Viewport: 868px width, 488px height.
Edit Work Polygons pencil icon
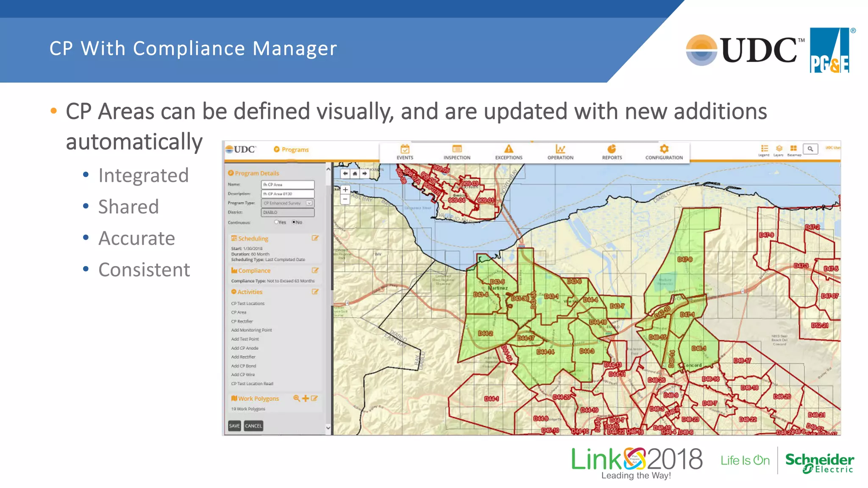[314, 398]
